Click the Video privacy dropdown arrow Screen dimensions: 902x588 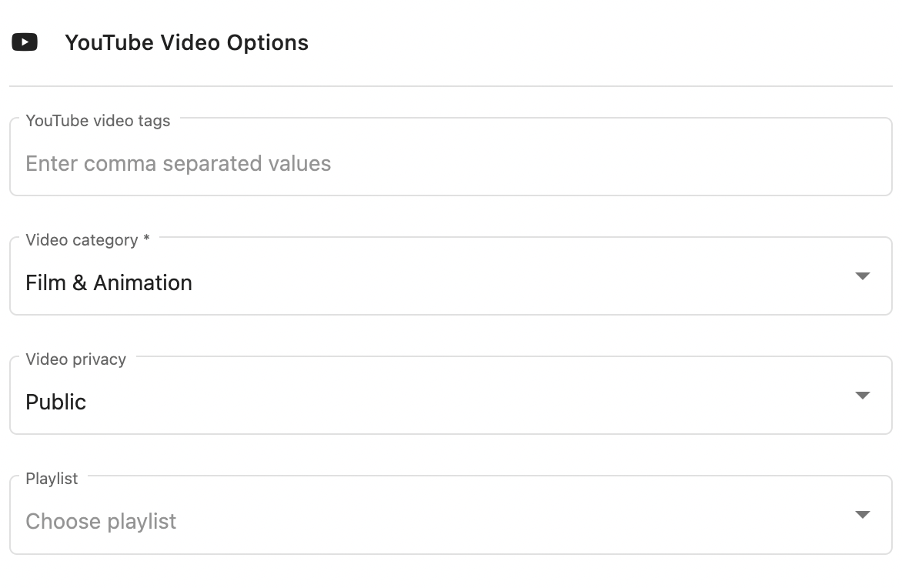pos(862,396)
